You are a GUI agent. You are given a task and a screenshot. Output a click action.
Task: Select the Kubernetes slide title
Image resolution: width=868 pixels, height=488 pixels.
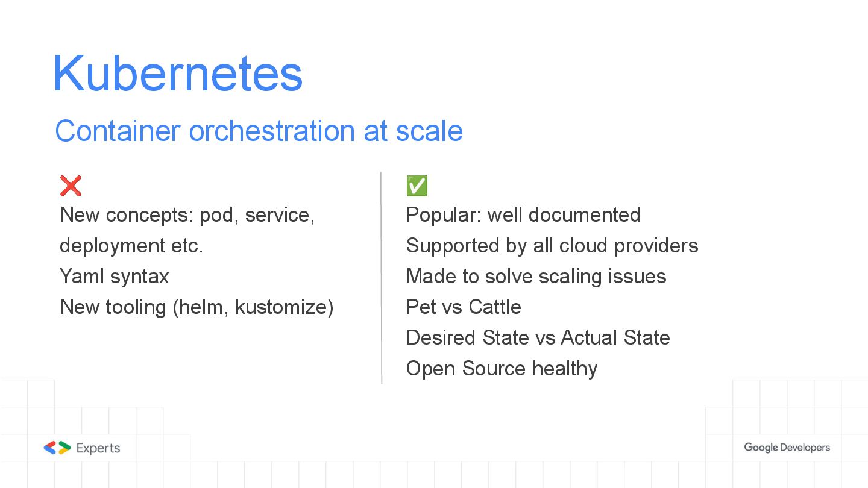tap(177, 74)
